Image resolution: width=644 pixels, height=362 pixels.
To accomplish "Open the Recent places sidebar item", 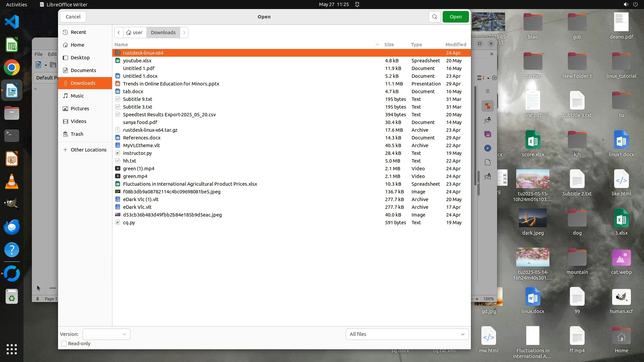I will (78, 32).
